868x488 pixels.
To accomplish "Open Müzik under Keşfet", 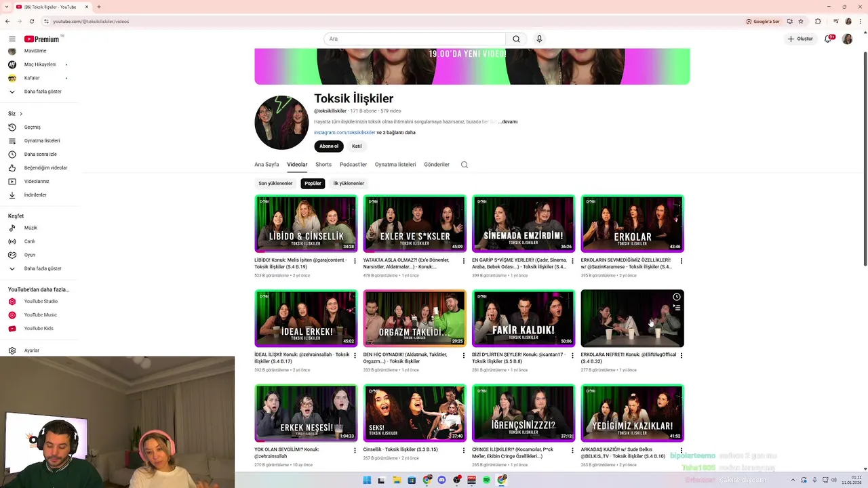I will [x=39, y=228].
